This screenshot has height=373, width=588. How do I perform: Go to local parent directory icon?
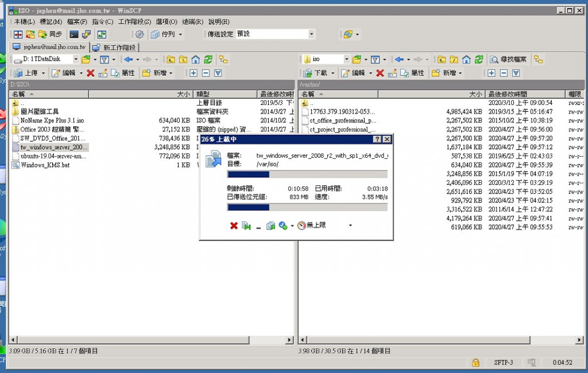pos(171,59)
